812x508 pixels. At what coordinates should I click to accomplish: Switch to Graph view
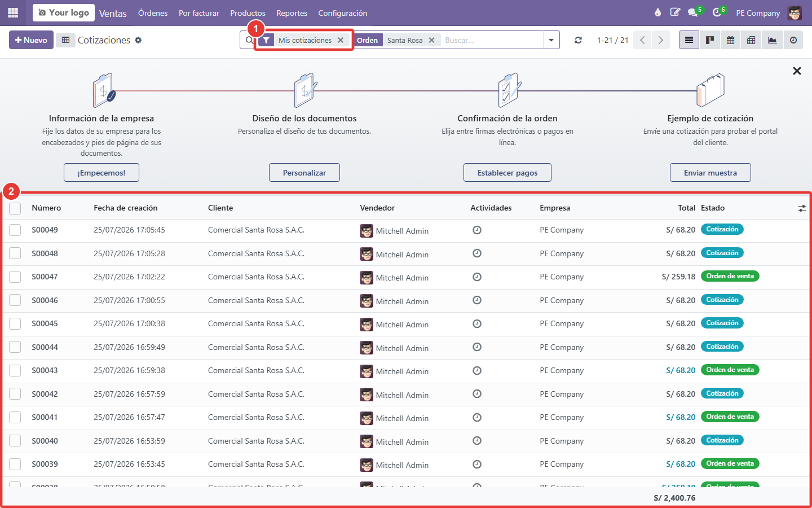(x=772, y=40)
